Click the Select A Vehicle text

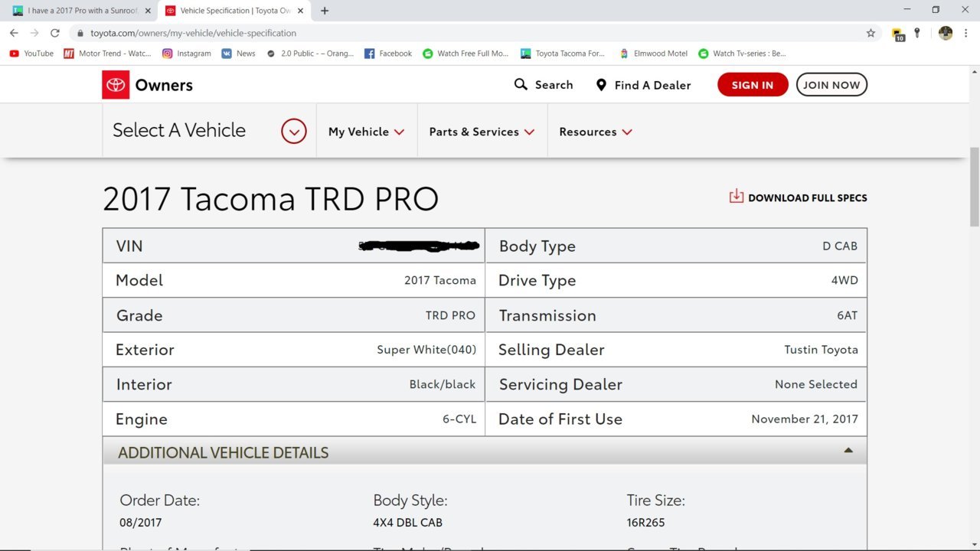(x=179, y=130)
